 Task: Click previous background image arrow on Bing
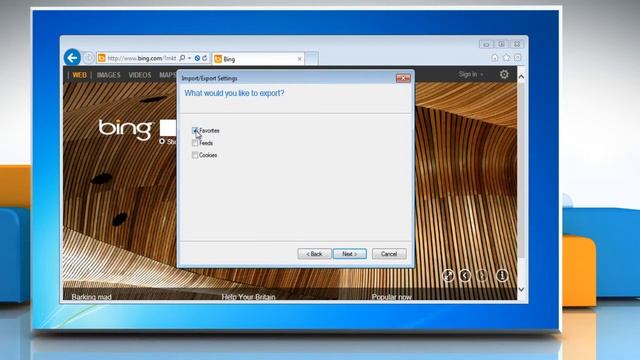(x=465, y=276)
